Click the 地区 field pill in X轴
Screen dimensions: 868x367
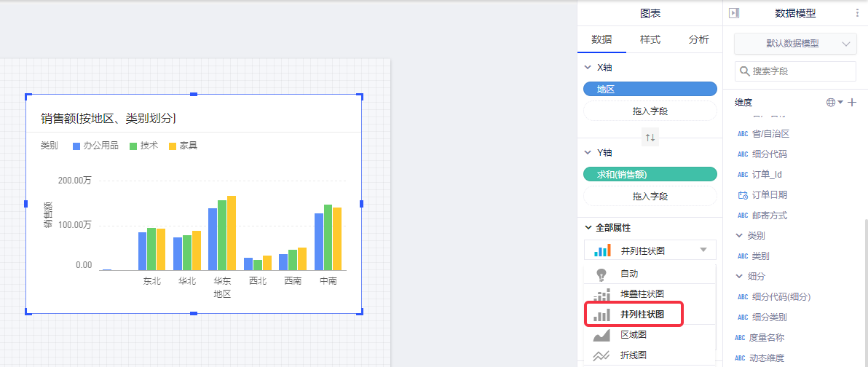click(x=650, y=89)
